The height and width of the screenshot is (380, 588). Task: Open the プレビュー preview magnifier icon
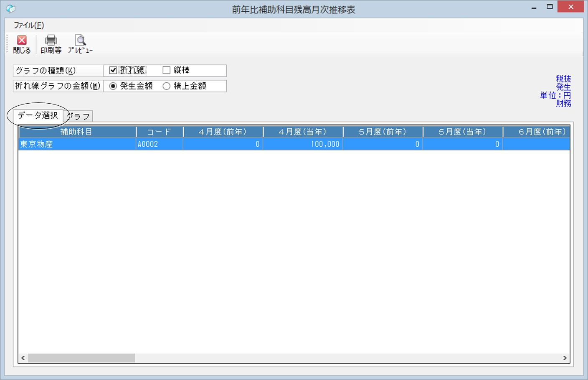80,40
